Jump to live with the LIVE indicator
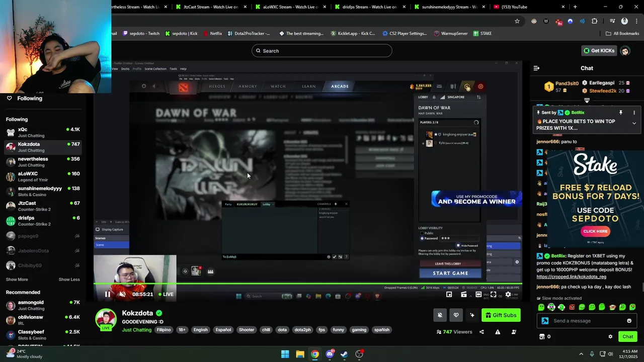 point(166,295)
